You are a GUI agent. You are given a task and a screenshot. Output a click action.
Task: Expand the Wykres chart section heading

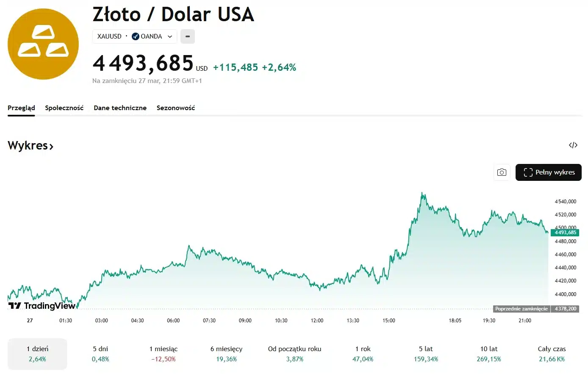(x=31, y=146)
